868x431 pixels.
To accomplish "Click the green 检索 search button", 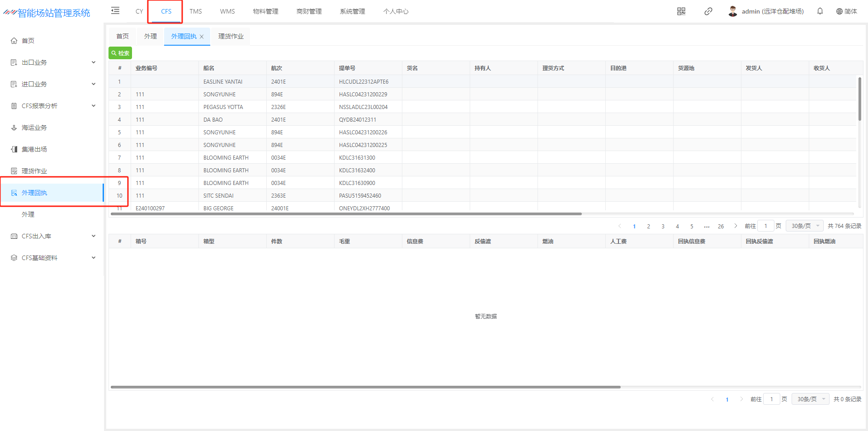I will (x=120, y=53).
